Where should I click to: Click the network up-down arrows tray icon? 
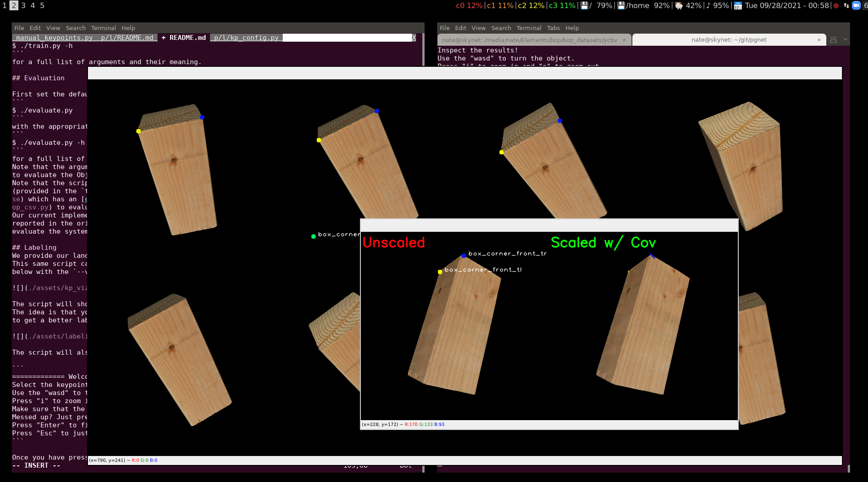(x=846, y=5)
